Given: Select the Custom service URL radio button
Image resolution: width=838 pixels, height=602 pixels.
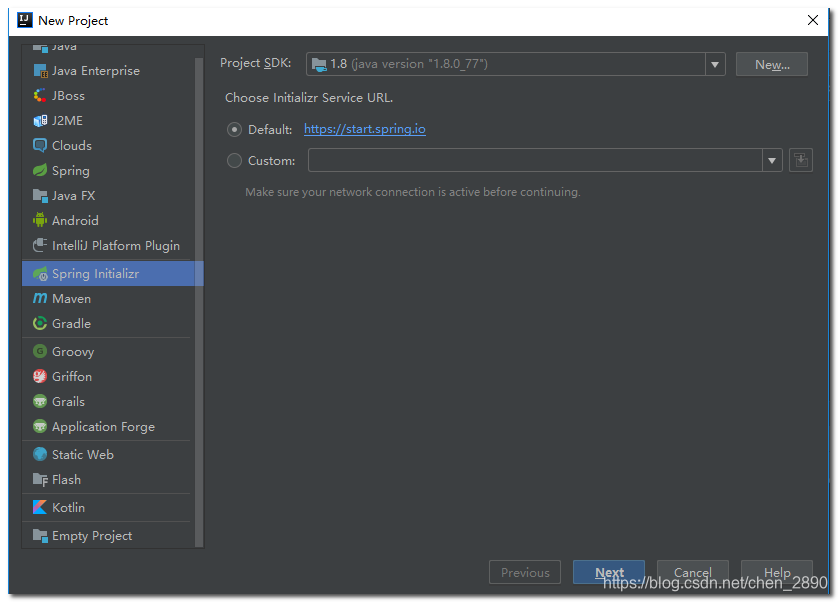Looking at the screenshot, I should [x=234, y=160].
